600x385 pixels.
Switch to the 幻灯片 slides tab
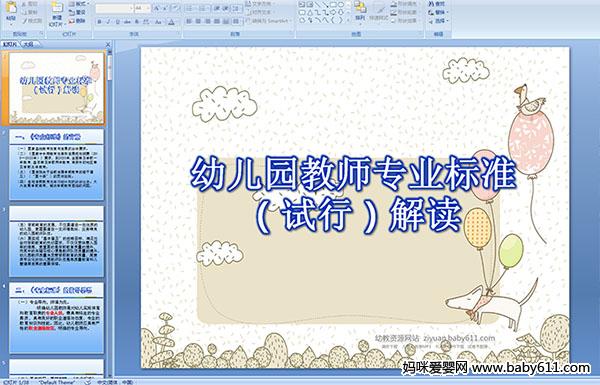(x=10, y=44)
